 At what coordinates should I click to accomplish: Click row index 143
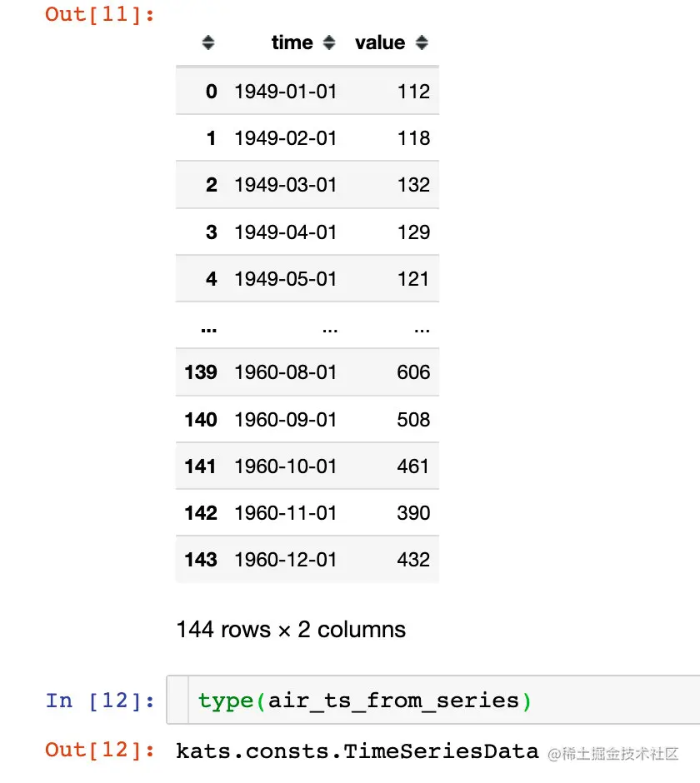(201, 559)
